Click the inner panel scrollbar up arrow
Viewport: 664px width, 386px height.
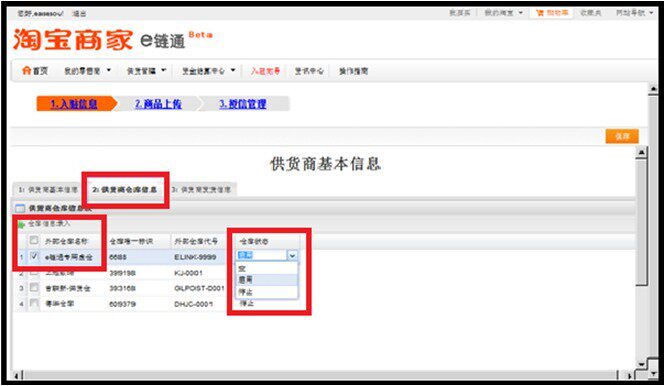[642, 152]
